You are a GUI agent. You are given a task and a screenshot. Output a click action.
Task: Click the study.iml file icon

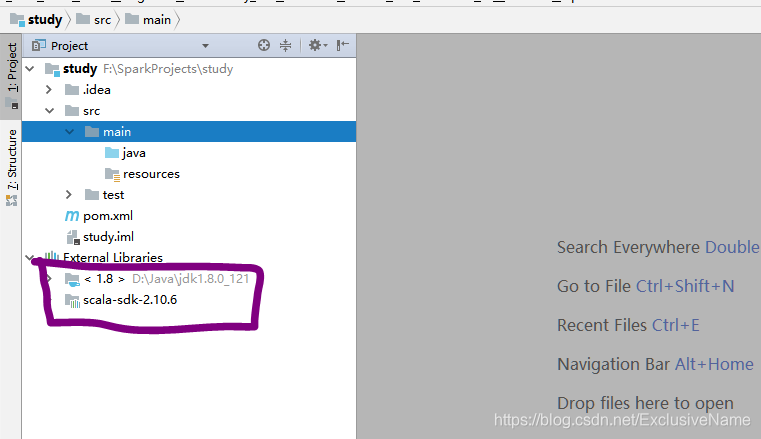click(x=72, y=237)
